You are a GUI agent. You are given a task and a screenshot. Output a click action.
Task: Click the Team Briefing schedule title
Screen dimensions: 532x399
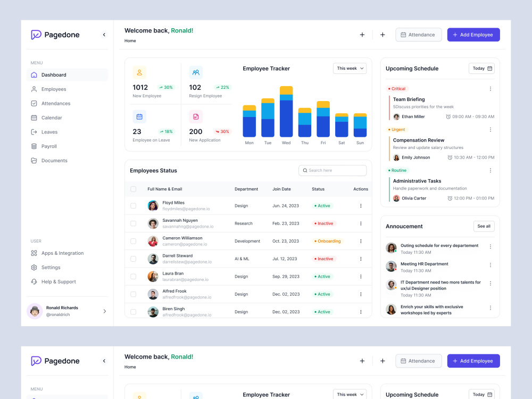click(x=409, y=99)
